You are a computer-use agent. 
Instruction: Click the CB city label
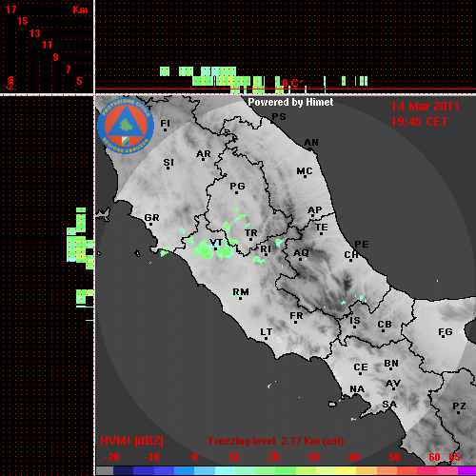pyautogui.click(x=385, y=325)
